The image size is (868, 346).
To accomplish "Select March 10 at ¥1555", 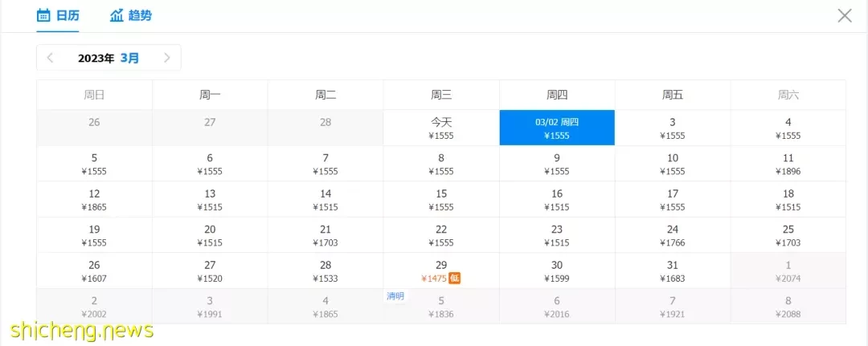I will 673,164.
